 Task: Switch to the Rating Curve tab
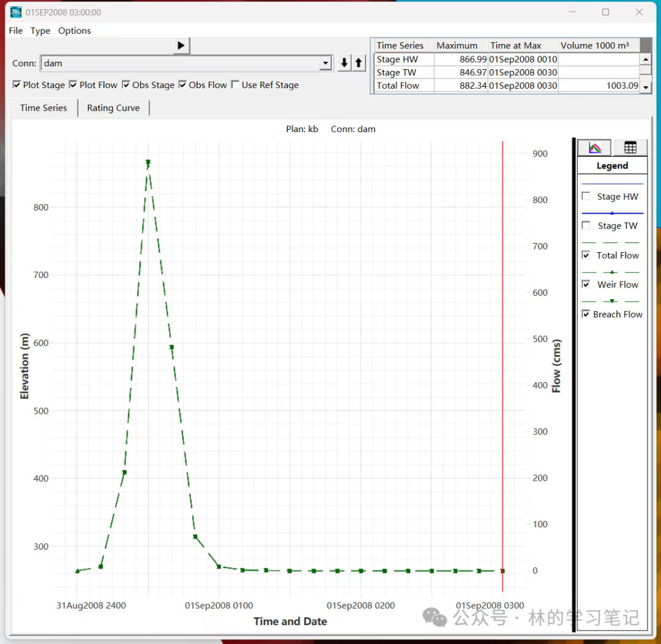pos(113,108)
